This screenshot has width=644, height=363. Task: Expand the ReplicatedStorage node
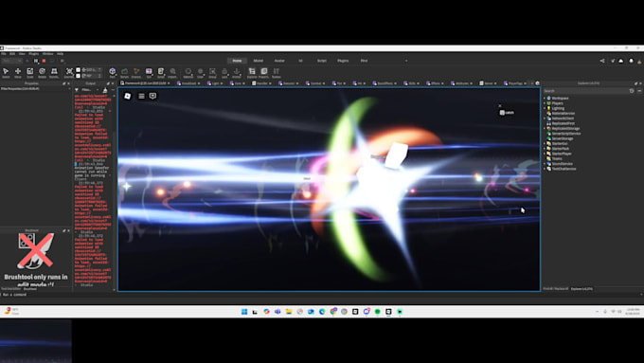click(545, 128)
